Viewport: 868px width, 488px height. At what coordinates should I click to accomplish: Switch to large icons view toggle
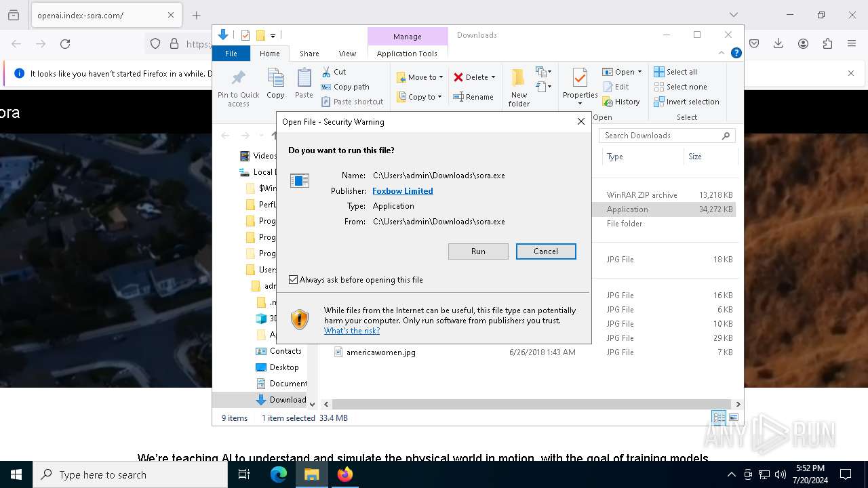tap(733, 418)
